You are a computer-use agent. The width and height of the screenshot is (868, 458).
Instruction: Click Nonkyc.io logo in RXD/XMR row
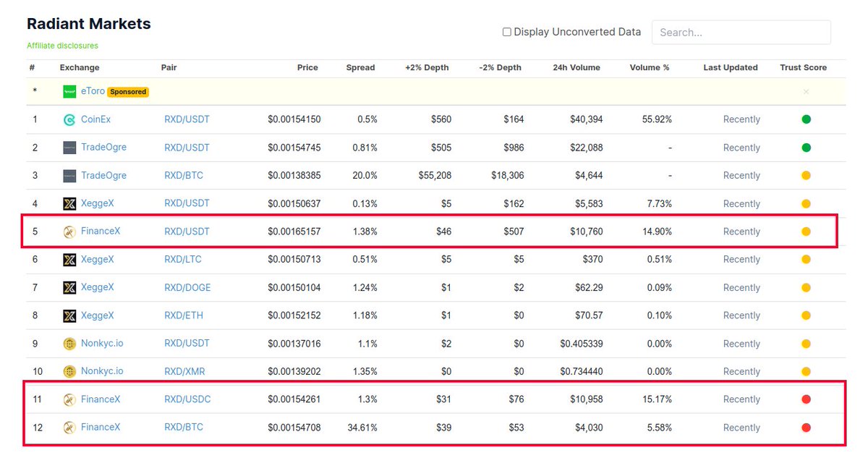click(69, 371)
